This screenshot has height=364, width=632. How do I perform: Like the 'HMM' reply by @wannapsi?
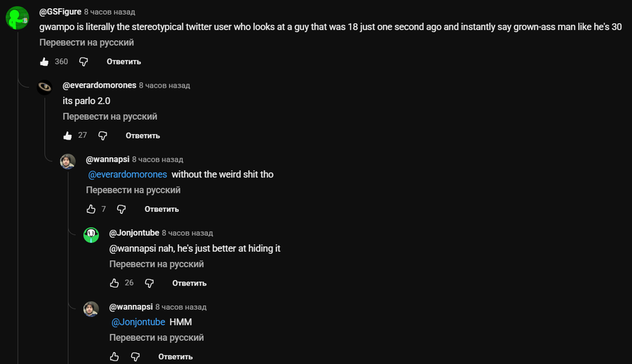coord(114,357)
